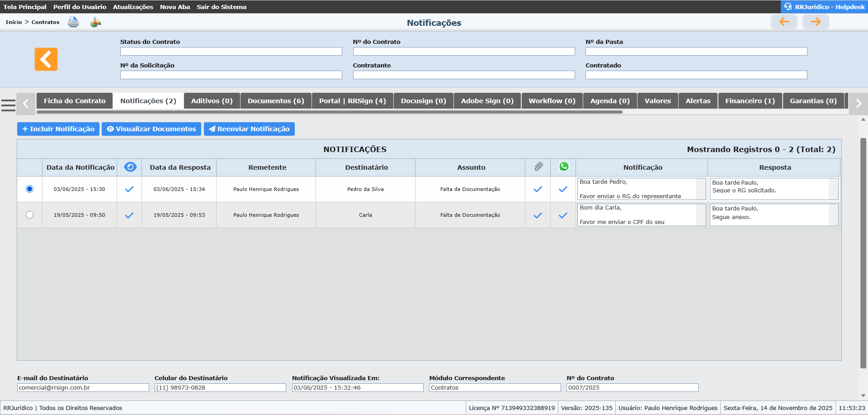The height and width of the screenshot is (415, 868).
Task: Click the Reenviar Notificação button
Action: (249, 129)
